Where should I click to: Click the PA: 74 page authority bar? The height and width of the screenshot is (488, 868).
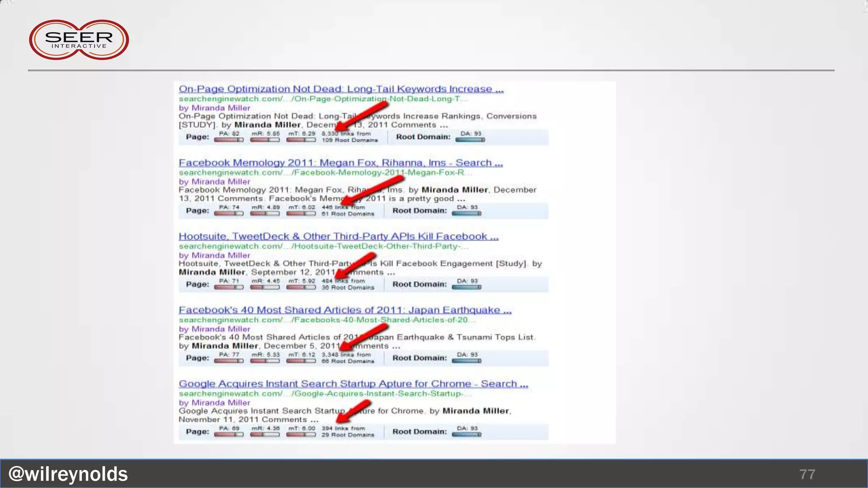click(229, 213)
